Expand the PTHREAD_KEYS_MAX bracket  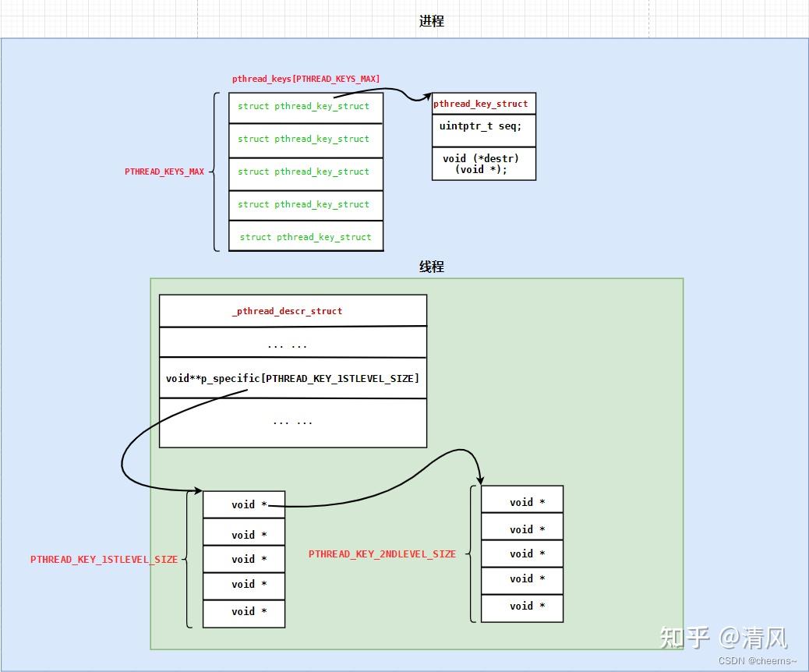pyautogui.click(x=217, y=172)
